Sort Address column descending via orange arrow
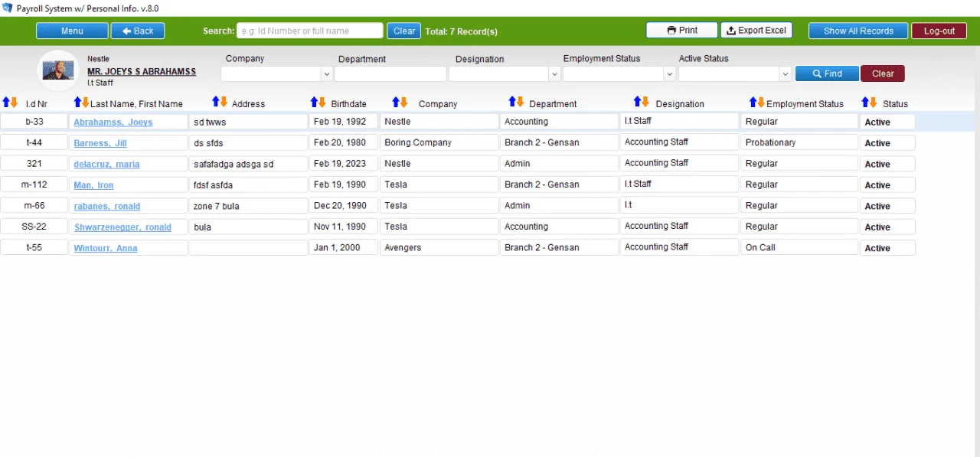 pos(224,102)
